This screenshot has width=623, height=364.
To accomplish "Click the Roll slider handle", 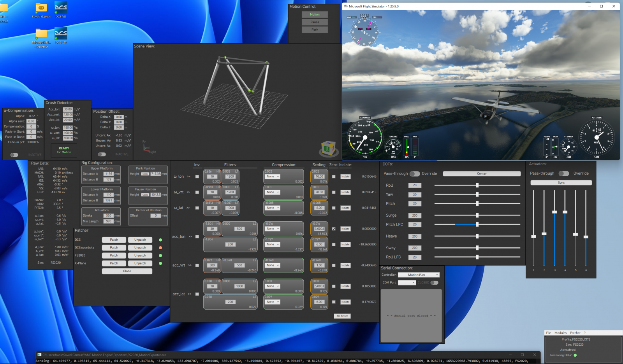I will (477, 185).
